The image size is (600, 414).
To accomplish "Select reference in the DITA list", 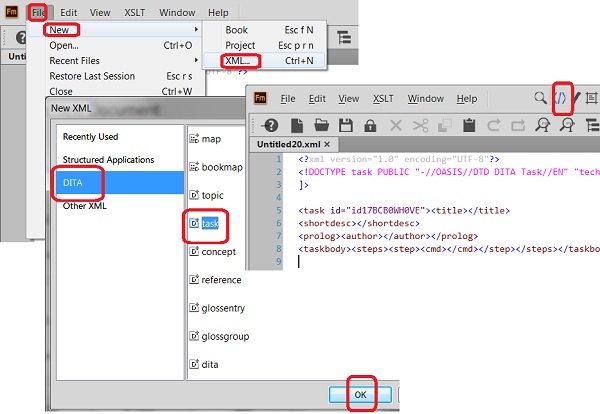I will click(x=221, y=280).
